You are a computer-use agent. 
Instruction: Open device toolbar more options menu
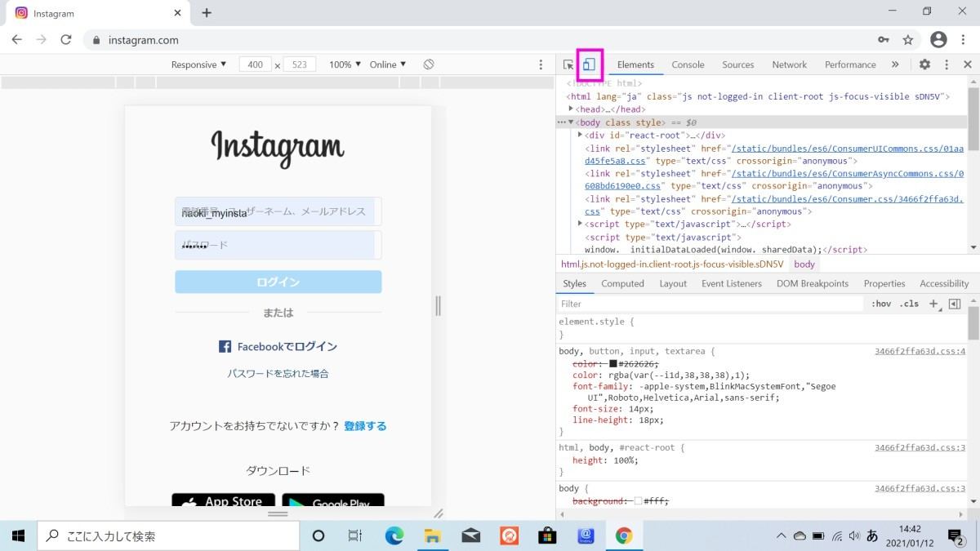tap(541, 64)
